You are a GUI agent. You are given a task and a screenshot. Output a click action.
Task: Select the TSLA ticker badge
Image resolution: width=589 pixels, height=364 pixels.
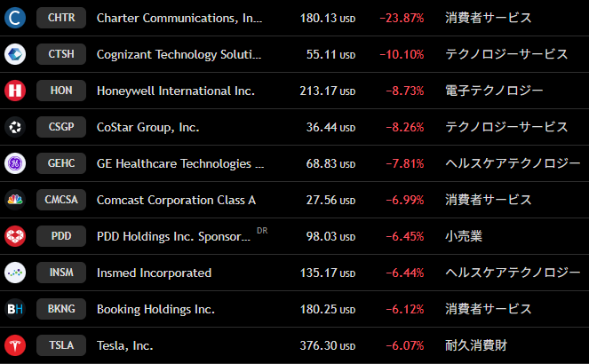point(61,345)
